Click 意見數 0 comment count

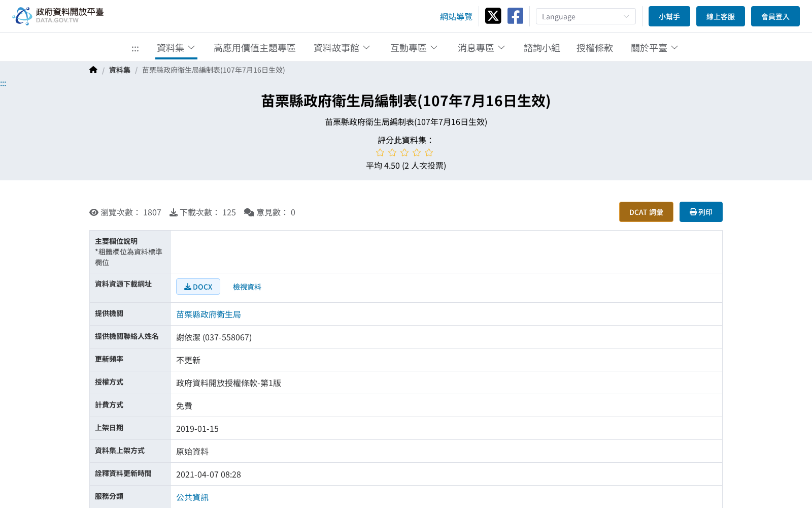[x=269, y=212]
